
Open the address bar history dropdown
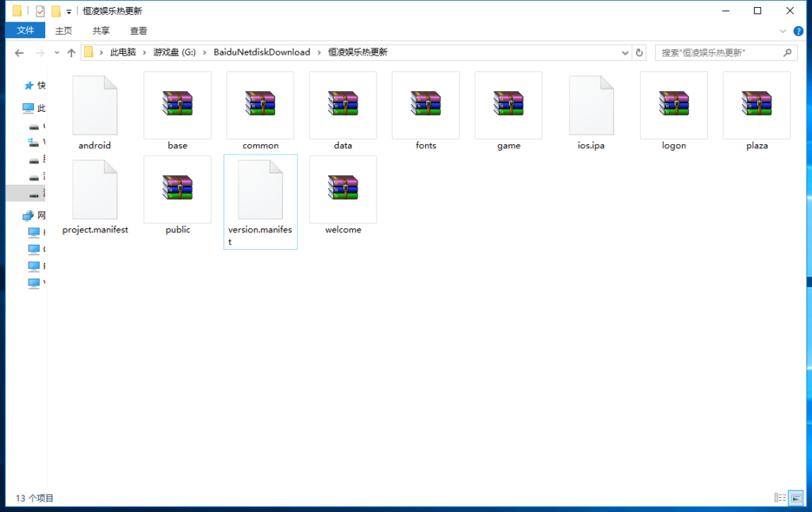click(624, 52)
